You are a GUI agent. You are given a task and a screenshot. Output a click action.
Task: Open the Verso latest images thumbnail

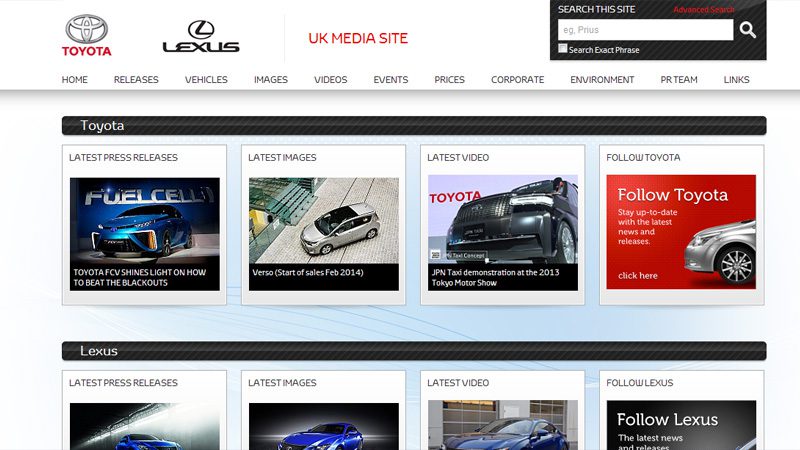[x=324, y=220]
